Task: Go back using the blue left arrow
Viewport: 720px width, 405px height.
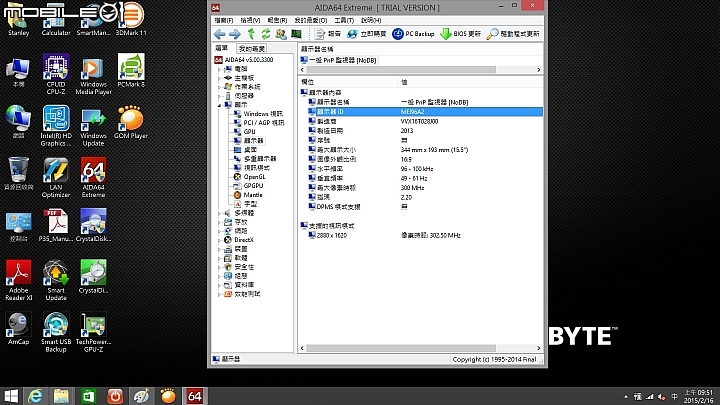Action: pyautogui.click(x=219, y=34)
